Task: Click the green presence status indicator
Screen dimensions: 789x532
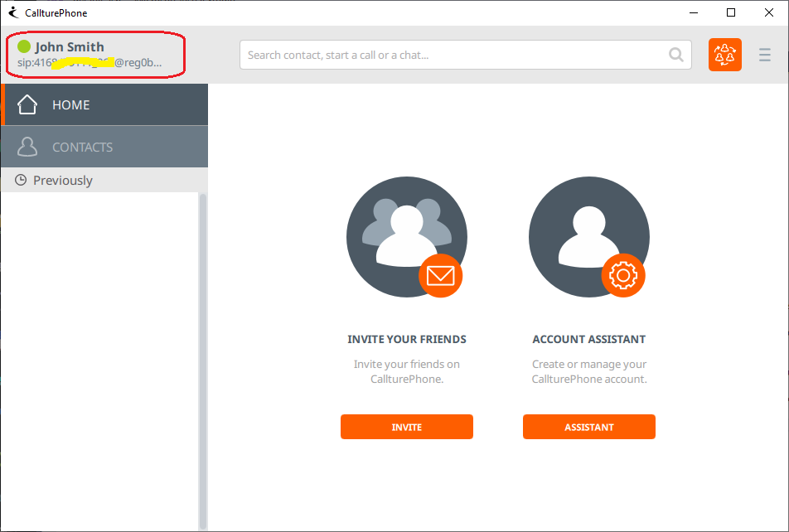Action: (x=24, y=46)
